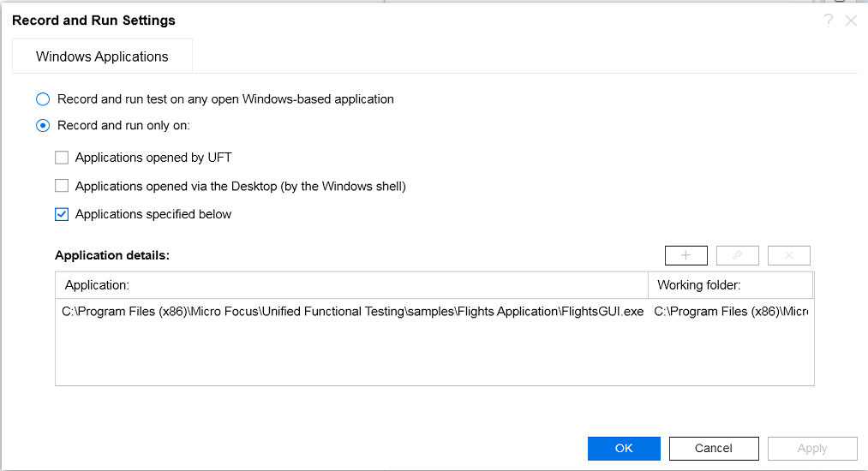Viewport: 868px width, 471px height.
Task: Click the Apply button
Action: pyautogui.click(x=811, y=448)
